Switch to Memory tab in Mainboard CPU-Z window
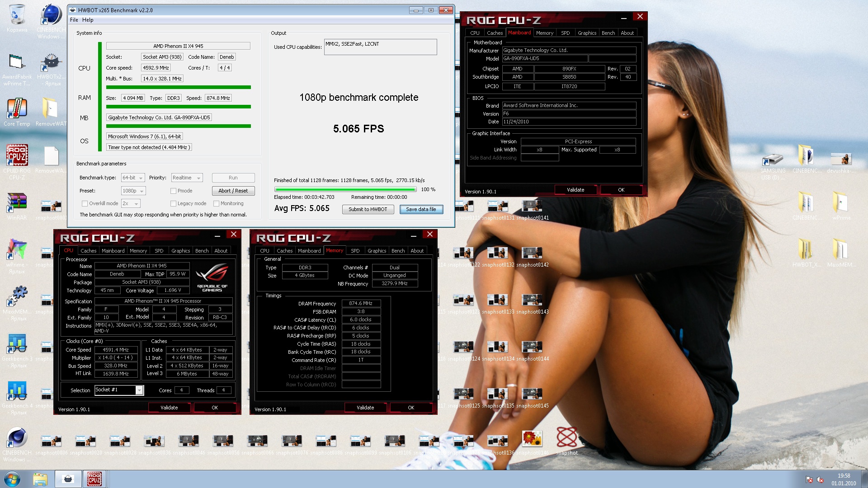 pyautogui.click(x=544, y=33)
